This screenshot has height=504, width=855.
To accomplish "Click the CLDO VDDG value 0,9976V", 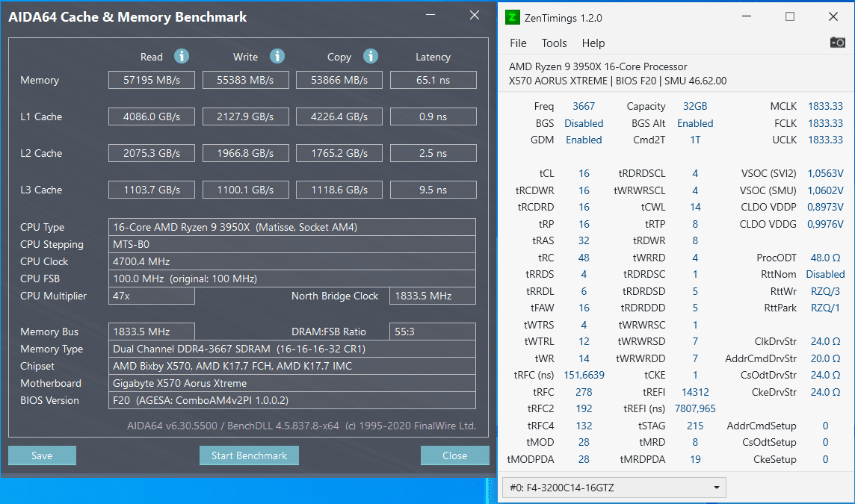I will (825, 224).
